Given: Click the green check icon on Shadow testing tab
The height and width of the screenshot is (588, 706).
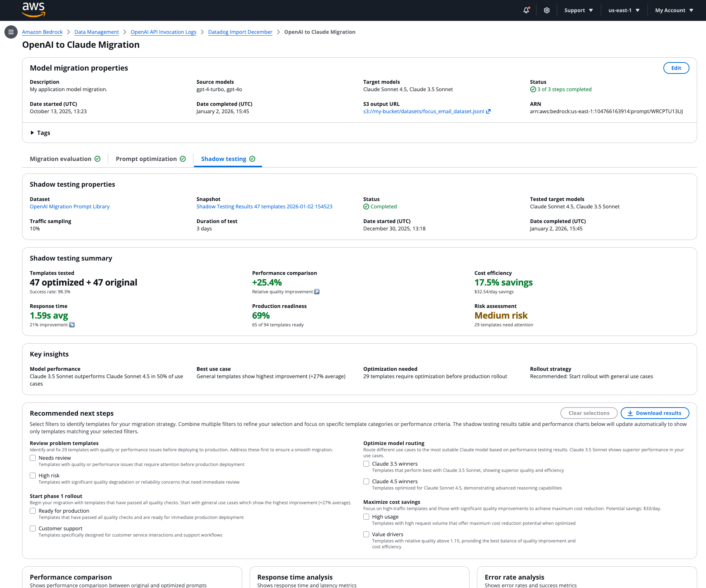Looking at the screenshot, I should tap(252, 159).
